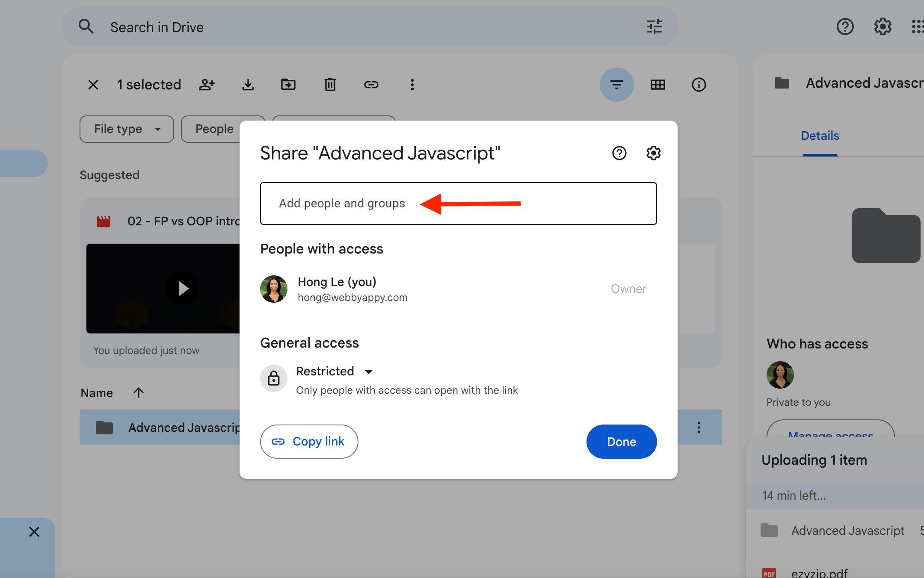Download the selected item

(x=248, y=85)
